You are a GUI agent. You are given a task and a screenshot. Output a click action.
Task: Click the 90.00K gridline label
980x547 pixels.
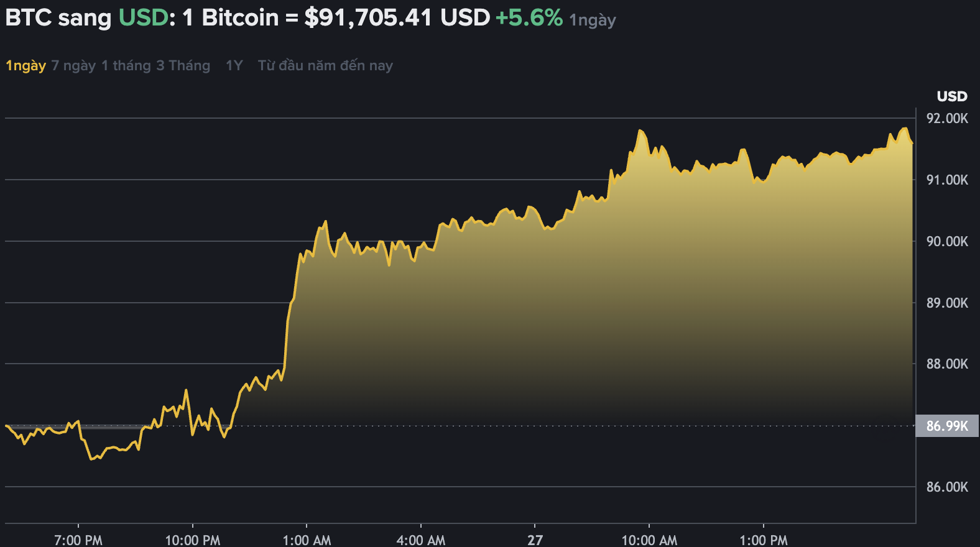pyautogui.click(x=948, y=241)
